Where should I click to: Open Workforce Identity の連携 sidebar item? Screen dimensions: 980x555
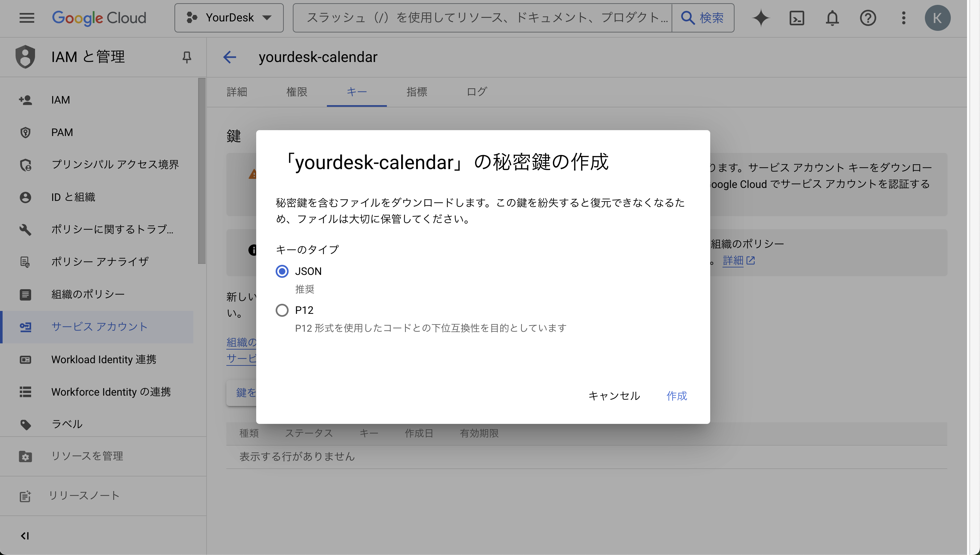[x=97, y=392]
